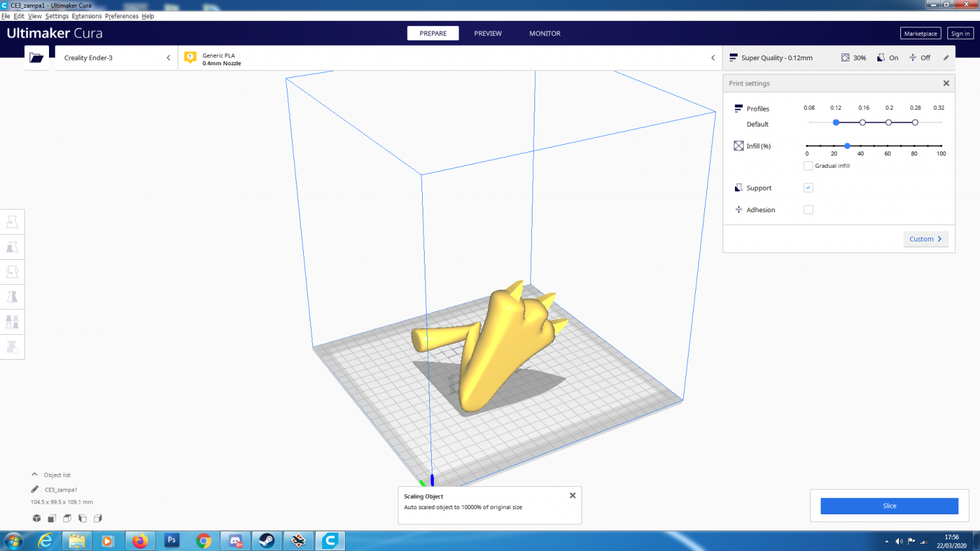Click the Slice button
This screenshot has width=980, height=551.
click(x=889, y=506)
